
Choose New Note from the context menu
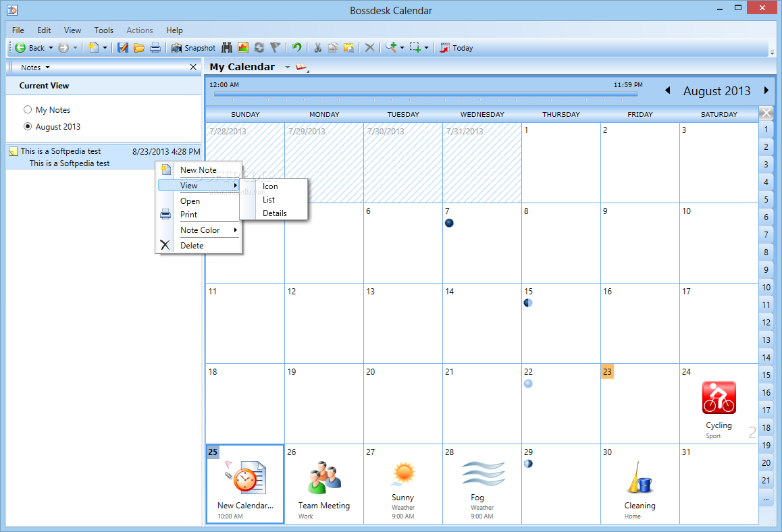199,170
